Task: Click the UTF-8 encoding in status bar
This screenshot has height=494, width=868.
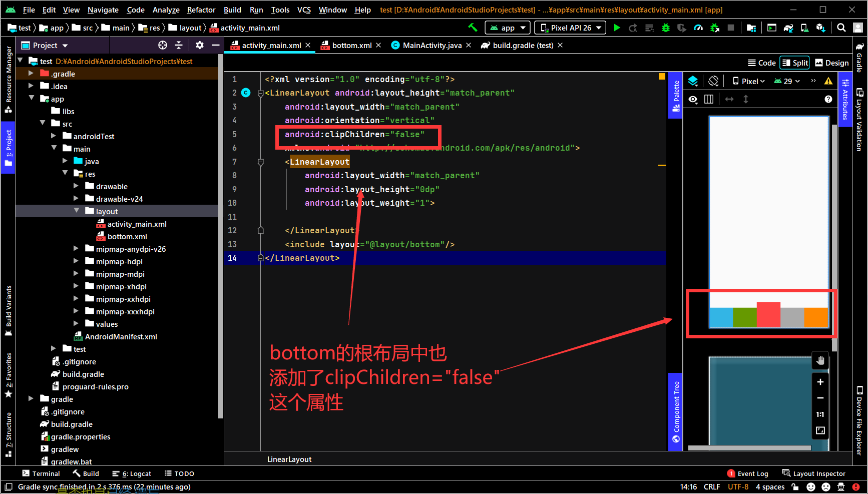Action: [x=738, y=486]
